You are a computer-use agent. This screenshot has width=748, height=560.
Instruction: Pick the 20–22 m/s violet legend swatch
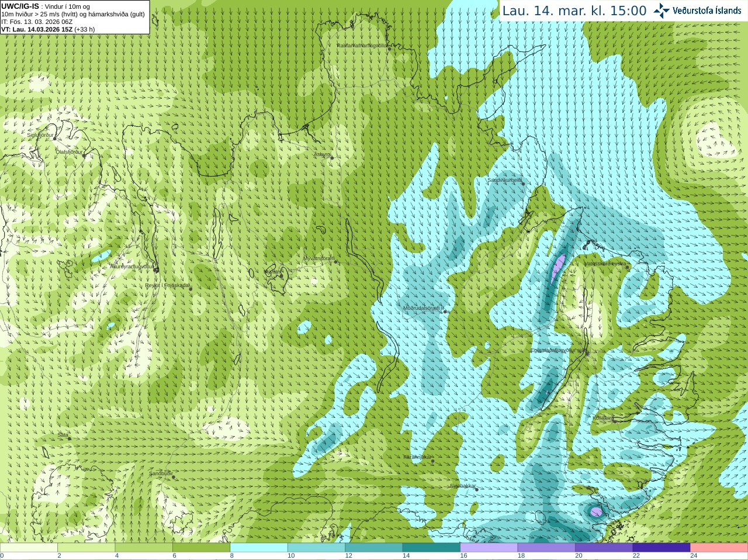(604, 548)
